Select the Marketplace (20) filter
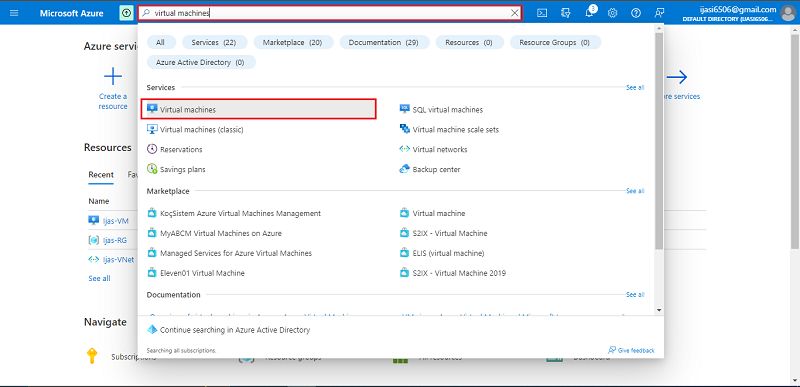This screenshot has width=800, height=387. pyautogui.click(x=292, y=42)
